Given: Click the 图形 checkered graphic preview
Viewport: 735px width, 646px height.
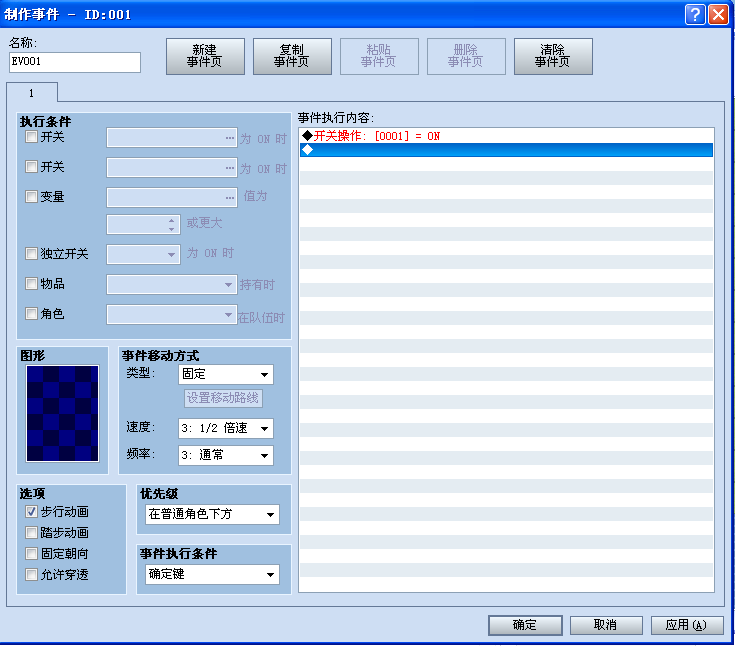Looking at the screenshot, I should 62,413.
